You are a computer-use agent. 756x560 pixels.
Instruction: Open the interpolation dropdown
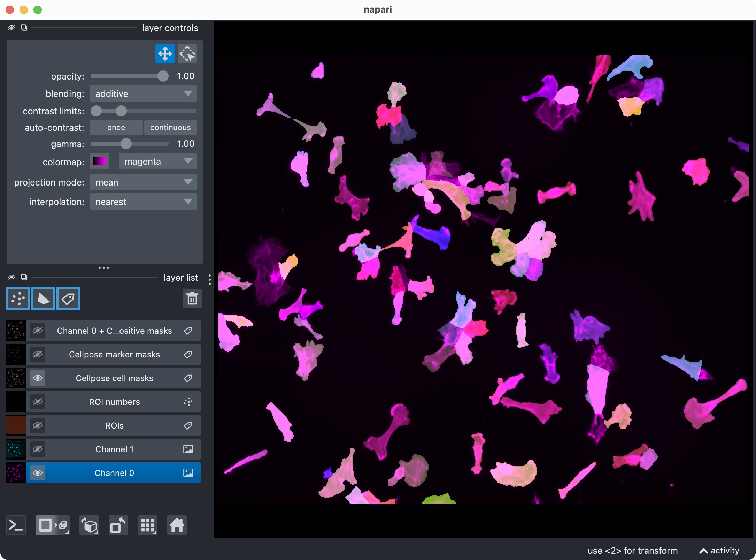click(143, 202)
